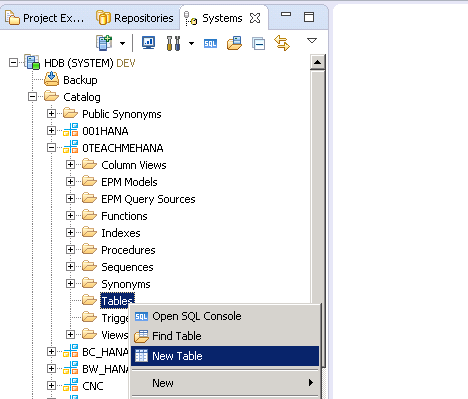Minimize the Systems view panel
The width and height of the screenshot is (468, 399).
tap(286, 14)
